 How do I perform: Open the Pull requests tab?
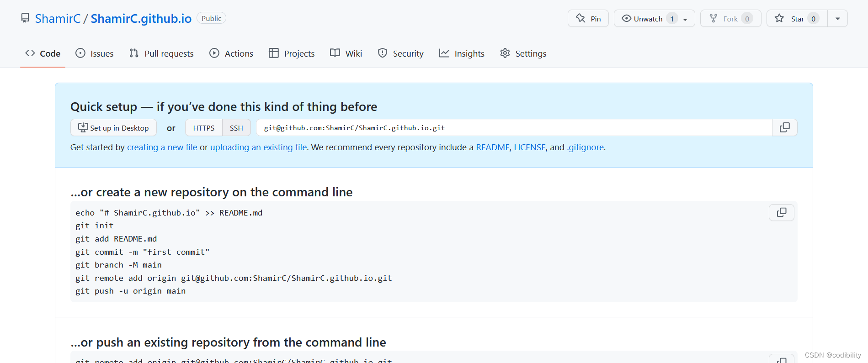[161, 53]
